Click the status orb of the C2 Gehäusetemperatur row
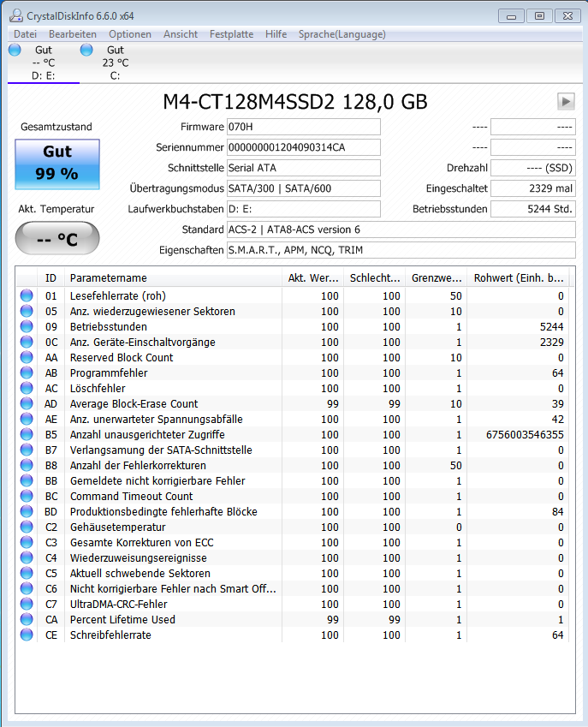 [27, 527]
